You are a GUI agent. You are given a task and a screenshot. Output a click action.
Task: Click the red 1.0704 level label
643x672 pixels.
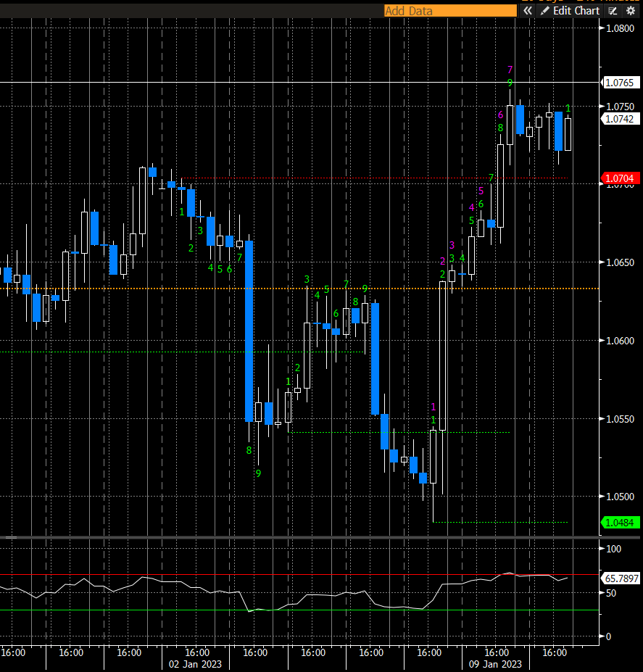coord(619,178)
